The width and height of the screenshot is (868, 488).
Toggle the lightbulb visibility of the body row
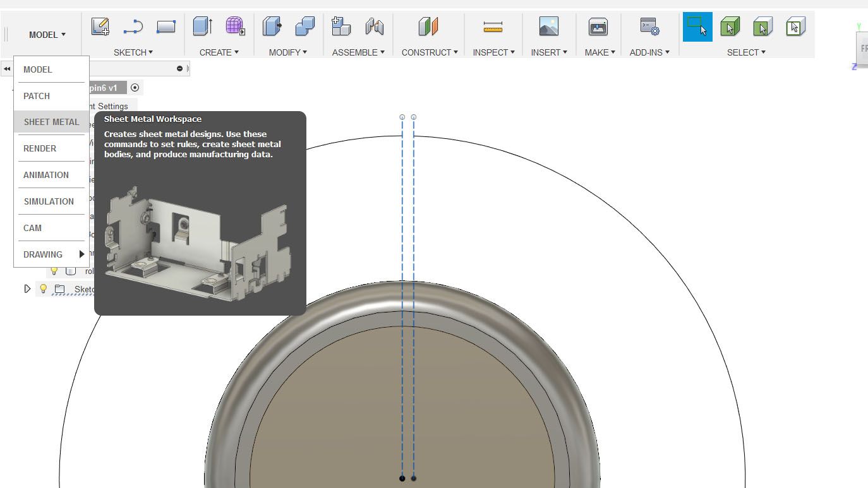coord(54,271)
